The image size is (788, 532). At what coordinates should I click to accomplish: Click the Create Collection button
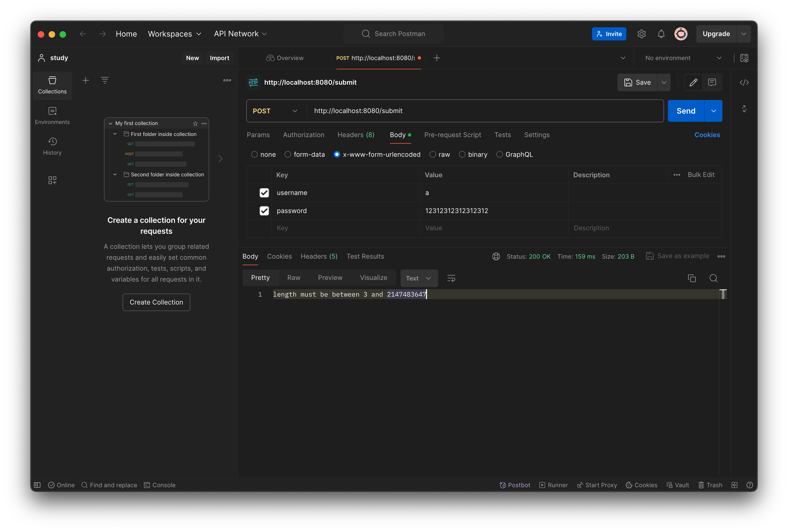tap(156, 302)
